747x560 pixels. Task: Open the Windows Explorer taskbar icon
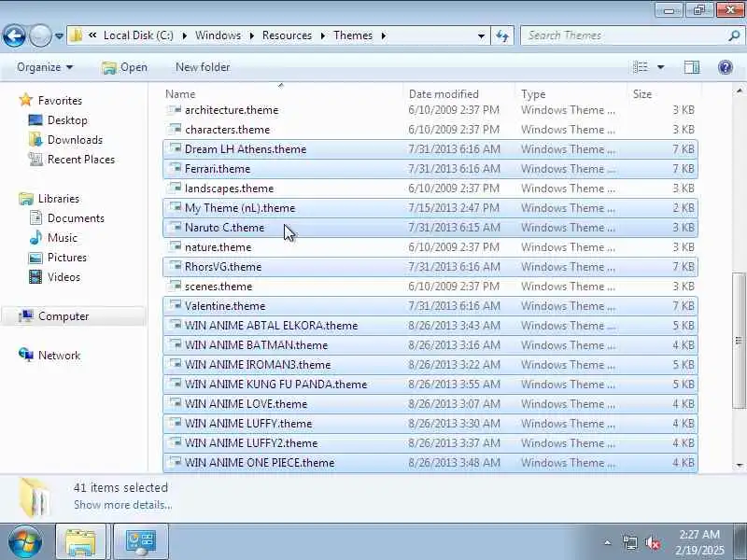pyautogui.click(x=80, y=541)
